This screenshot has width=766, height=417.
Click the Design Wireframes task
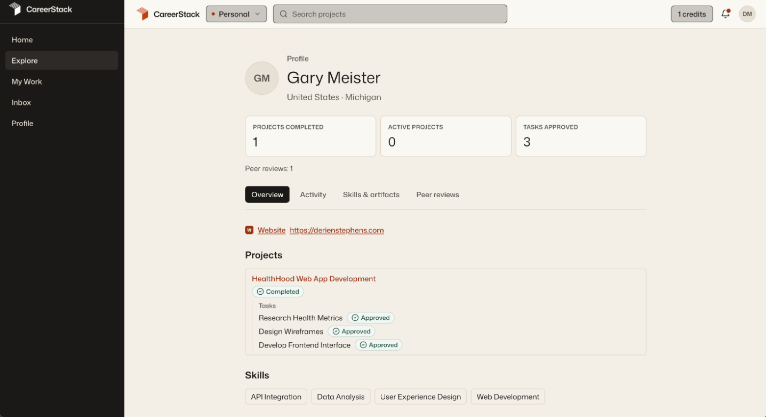tap(291, 332)
